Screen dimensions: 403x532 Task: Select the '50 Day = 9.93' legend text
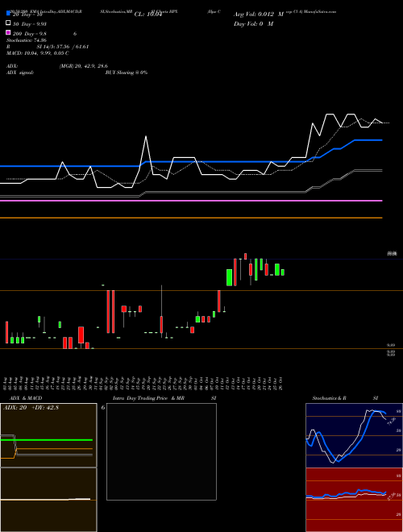pyautogui.click(x=30, y=24)
